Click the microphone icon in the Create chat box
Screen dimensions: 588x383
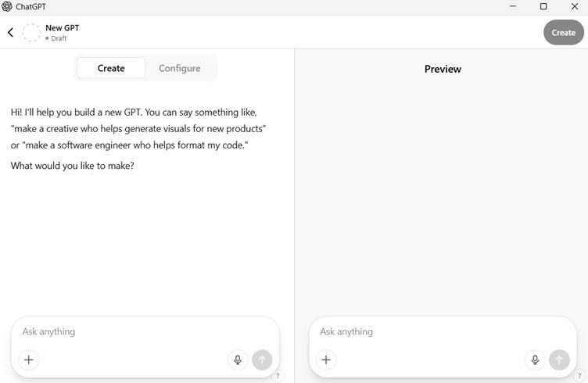238,360
